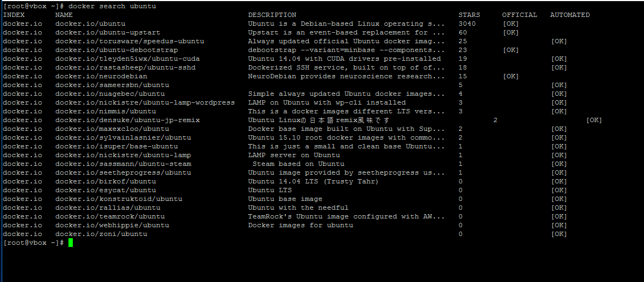Viewport: 644px width, 282px height.
Task: Click the NAME column header
Action: (64, 15)
